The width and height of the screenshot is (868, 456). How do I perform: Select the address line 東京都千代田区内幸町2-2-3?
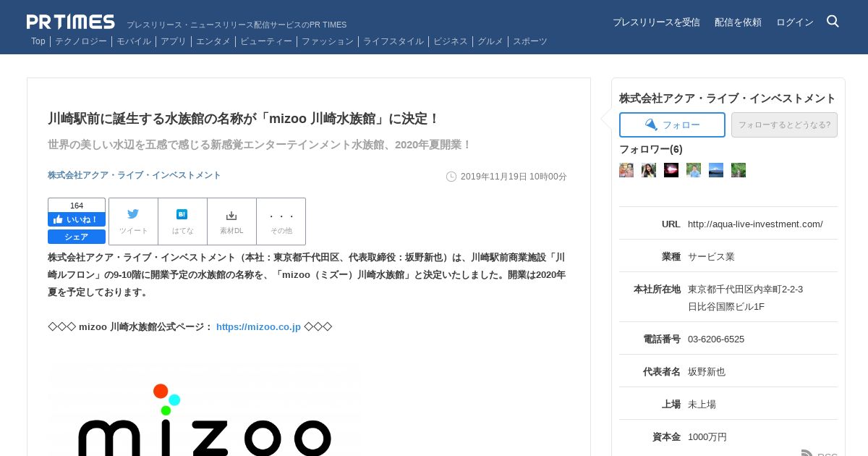tap(745, 289)
